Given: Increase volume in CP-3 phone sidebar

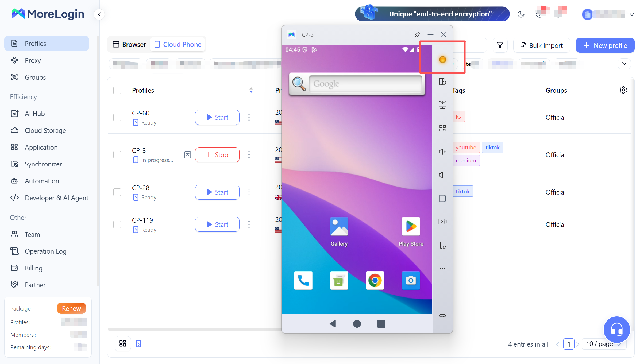Looking at the screenshot, I should click(442, 152).
